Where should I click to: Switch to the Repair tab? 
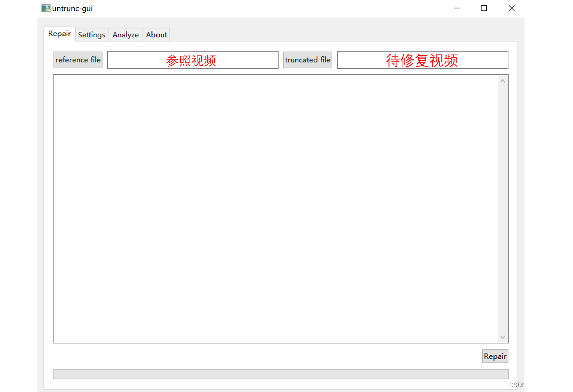click(x=60, y=34)
